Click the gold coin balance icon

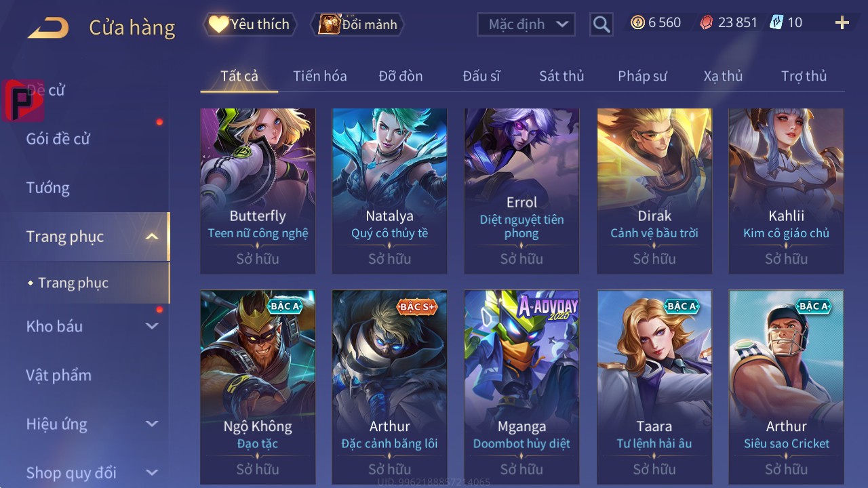tap(637, 23)
